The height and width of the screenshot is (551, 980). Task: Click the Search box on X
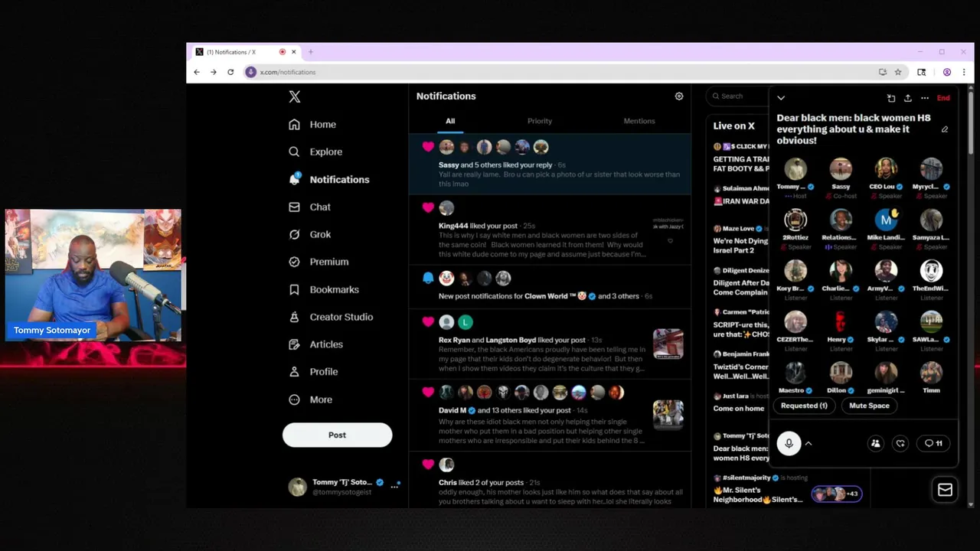point(738,96)
